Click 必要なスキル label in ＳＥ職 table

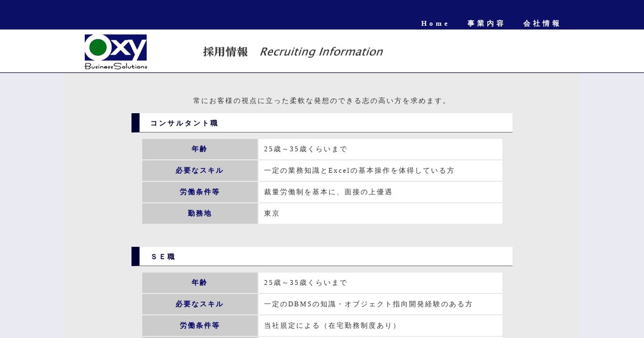point(200,304)
